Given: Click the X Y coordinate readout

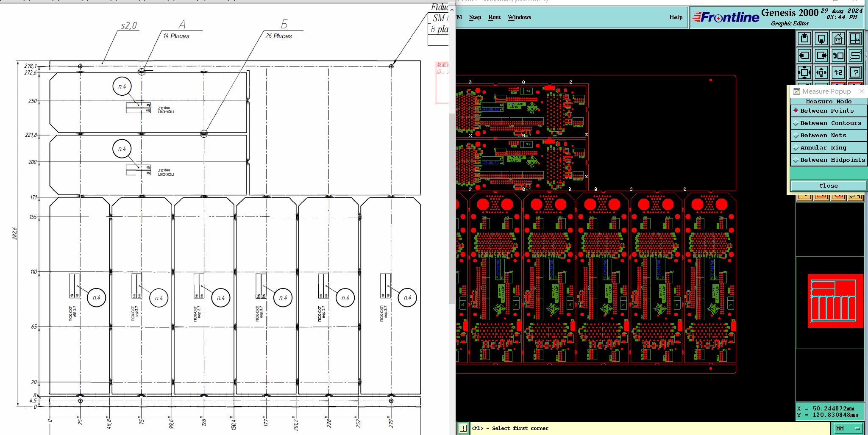Looking at the screenshot, I should (830, 412).
